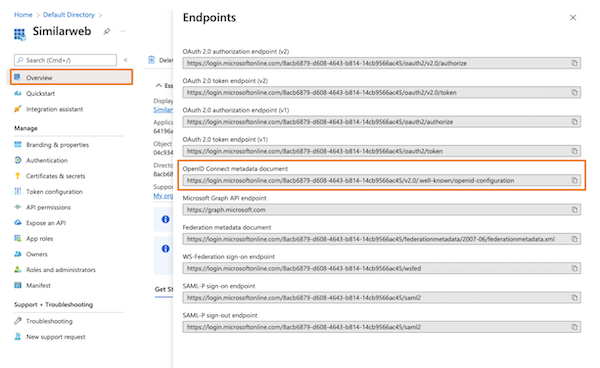
Task: Copy the SAML-P sign-on endpoint URL
Action: 574,298
